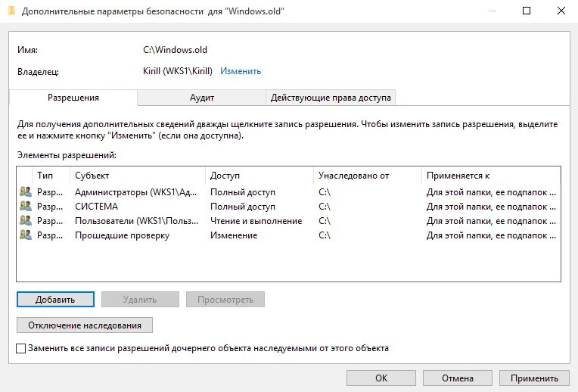Click the 'Изменение' access cell
The height and width of the screenshot is (392, 578).
point(234,235)
